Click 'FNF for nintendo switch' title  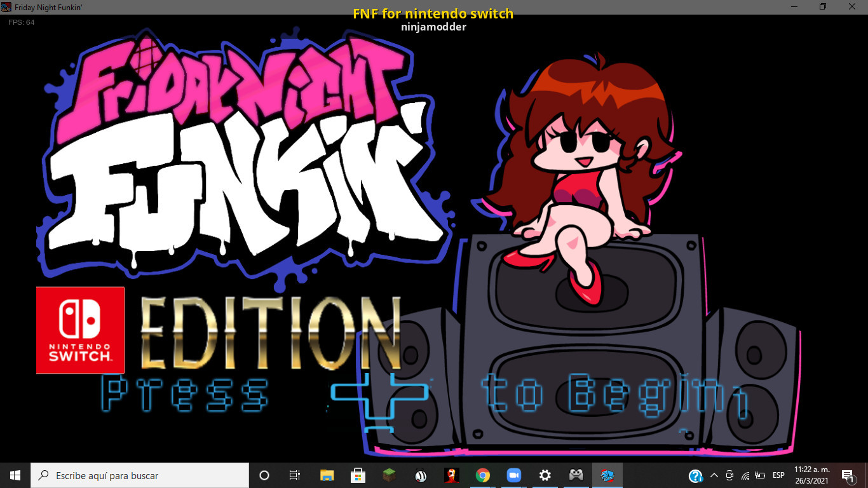tap(433, 14)
